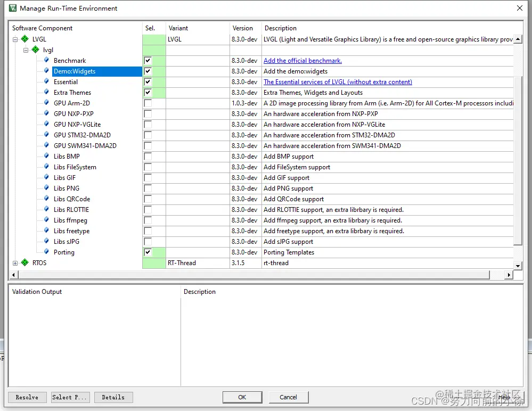Click the Libs sJPG component icon

(x=46, y=241)
